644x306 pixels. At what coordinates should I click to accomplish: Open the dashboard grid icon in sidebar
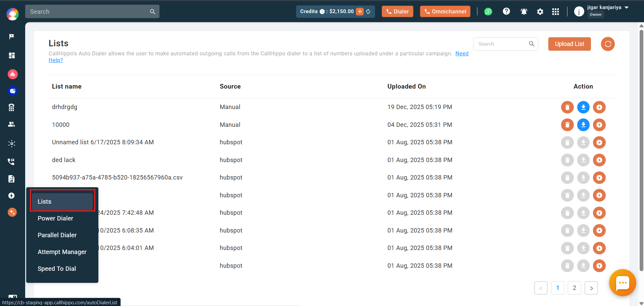pos(12,55)
